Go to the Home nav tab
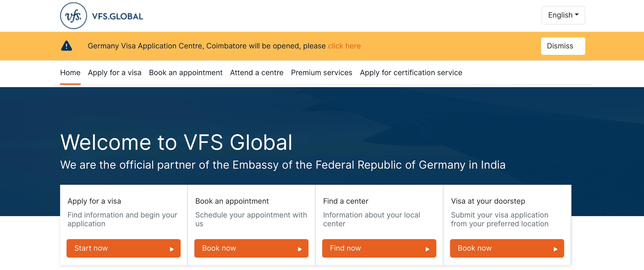Image resolution: width=644 pixels, height=270 pixels. tap(70, 72)
